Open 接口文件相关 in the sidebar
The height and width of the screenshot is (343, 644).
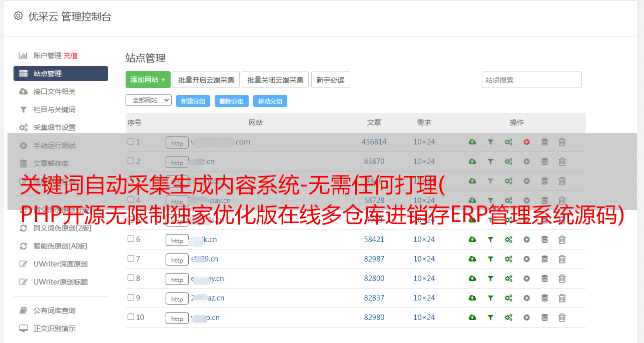55,91
